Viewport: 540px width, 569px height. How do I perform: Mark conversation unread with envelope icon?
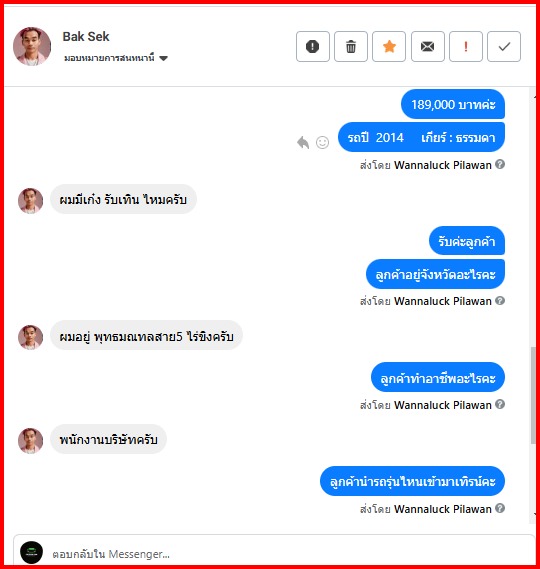[428, 46]
